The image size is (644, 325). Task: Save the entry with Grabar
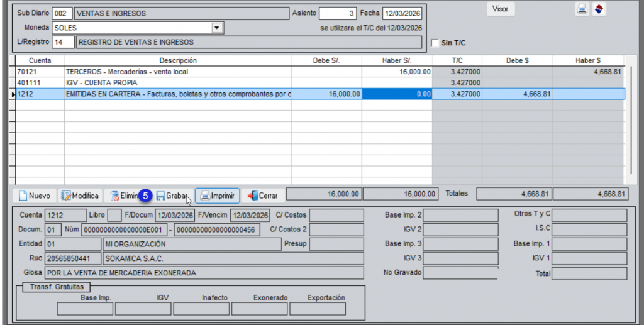(172, 196)
